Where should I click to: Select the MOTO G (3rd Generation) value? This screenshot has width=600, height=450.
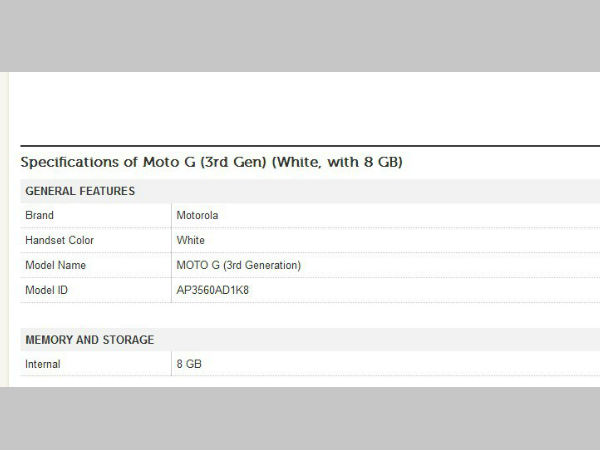[238, 265]
